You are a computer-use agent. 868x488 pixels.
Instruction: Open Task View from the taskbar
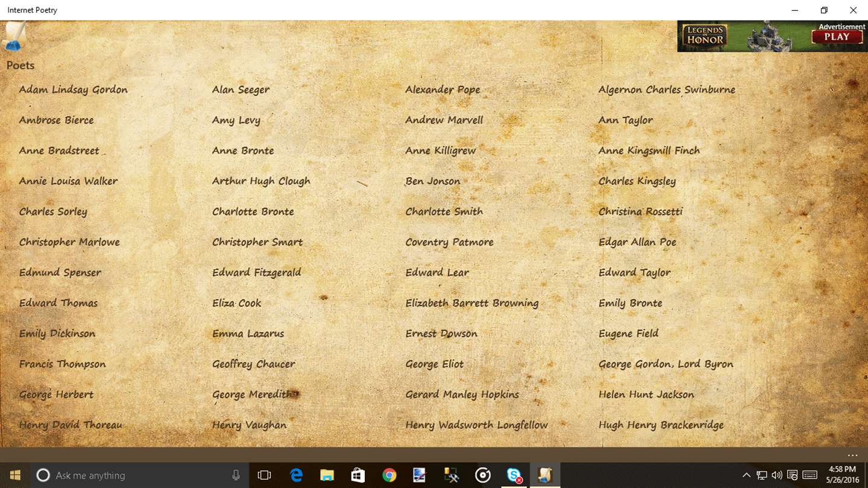coord(264,475)
